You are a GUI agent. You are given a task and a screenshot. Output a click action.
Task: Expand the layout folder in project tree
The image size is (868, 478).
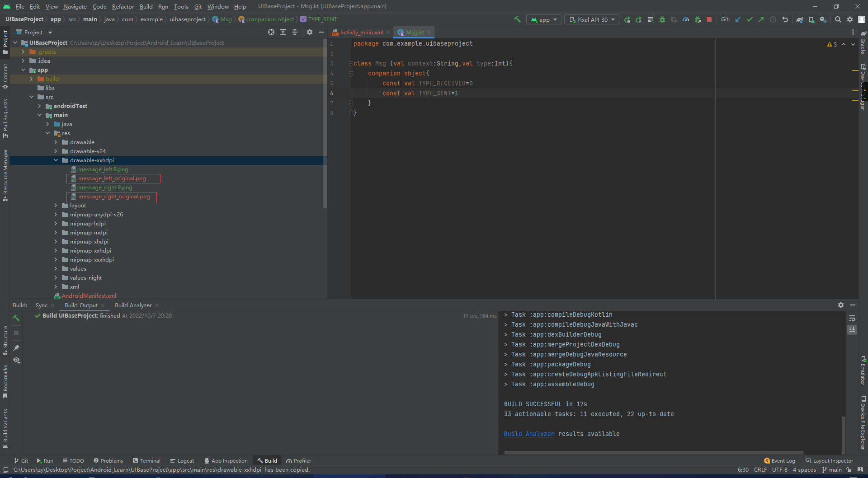pos(56,206)
